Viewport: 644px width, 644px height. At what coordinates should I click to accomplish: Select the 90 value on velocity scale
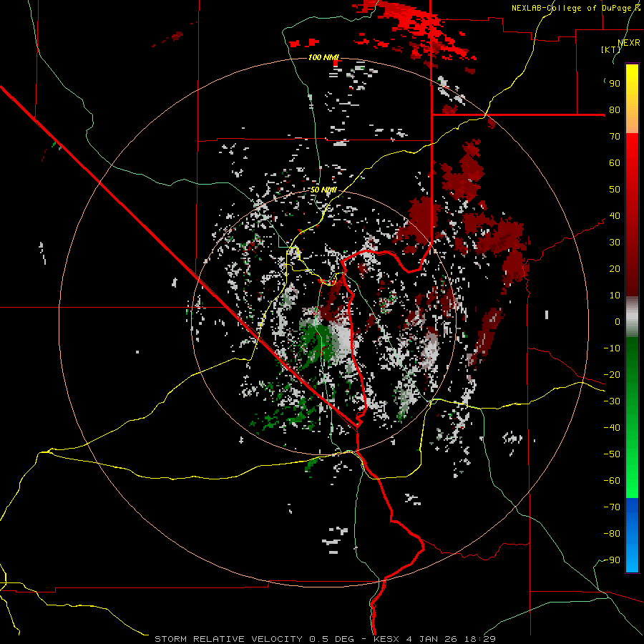click(615, 84)
